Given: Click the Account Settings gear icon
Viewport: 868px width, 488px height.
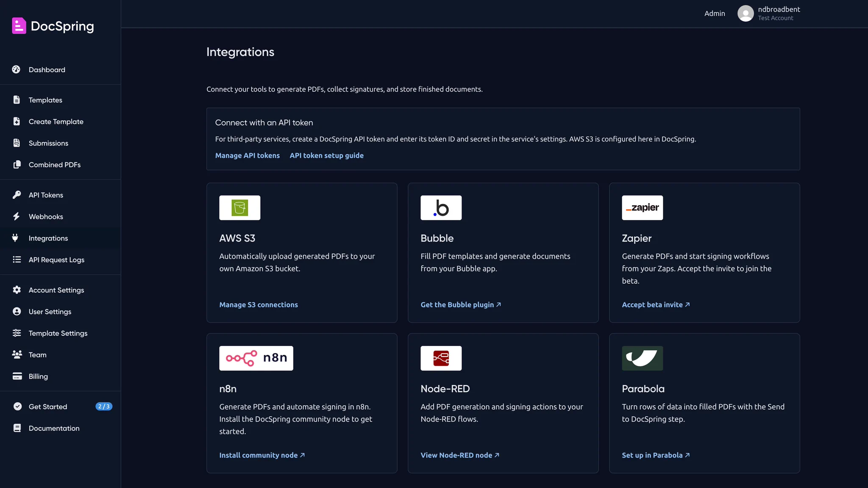Looking at the screenshot, I should [17, 290].
